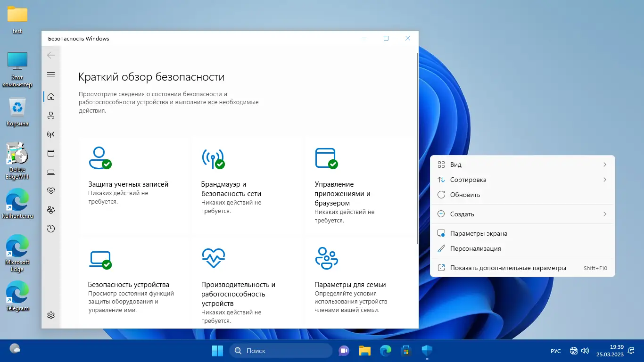
Task: Open the Параметры для семьи card
Action: click(x=361, y=283)
